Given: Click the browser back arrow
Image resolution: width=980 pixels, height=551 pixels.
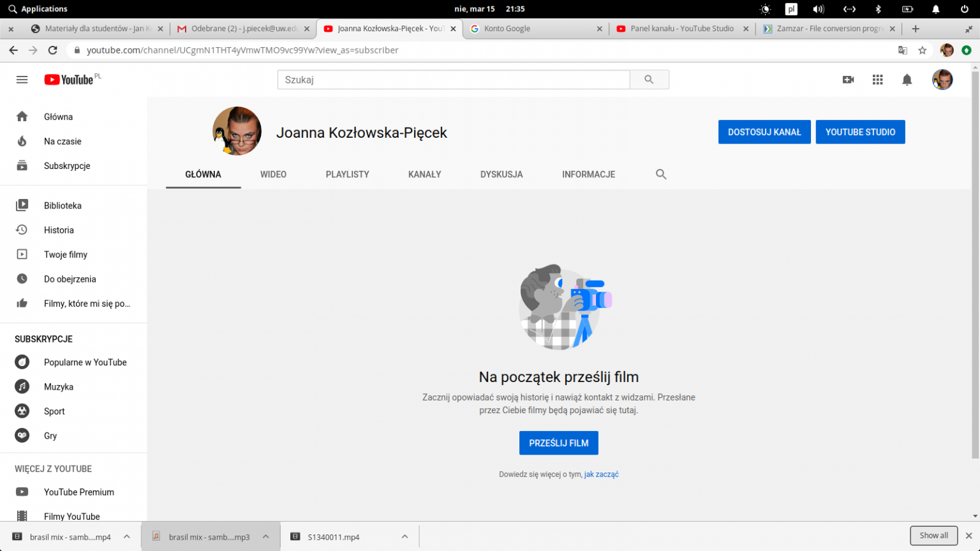Looking at the screenshot, I should [x=13, y=50].
